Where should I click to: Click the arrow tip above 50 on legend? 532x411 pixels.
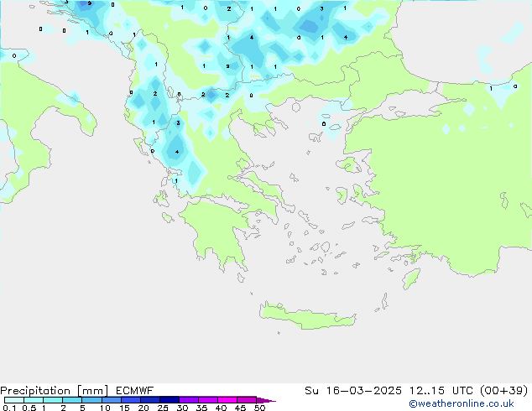pyautogui.click(x=266, y=400)
